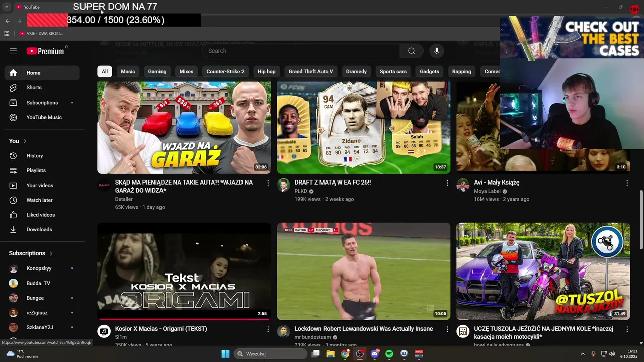Open the mr bundesteam channel avatar
Image resolution: width=644 pixels, height=362 pixels.
coord(283,331)
